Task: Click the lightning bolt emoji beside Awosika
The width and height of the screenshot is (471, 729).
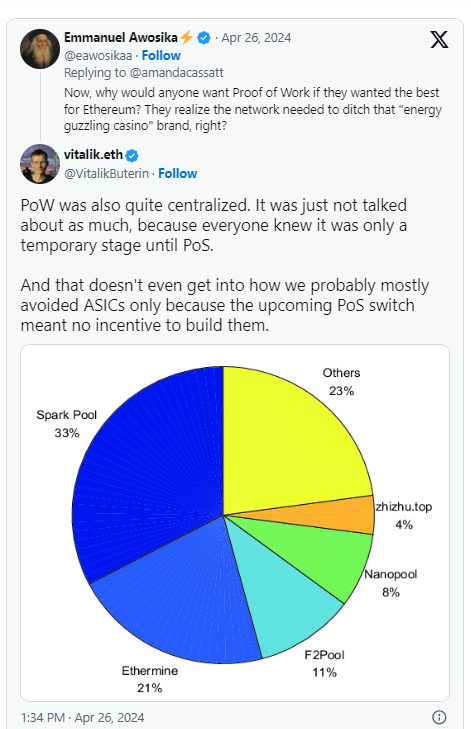Action: click(x=187, y=37)
